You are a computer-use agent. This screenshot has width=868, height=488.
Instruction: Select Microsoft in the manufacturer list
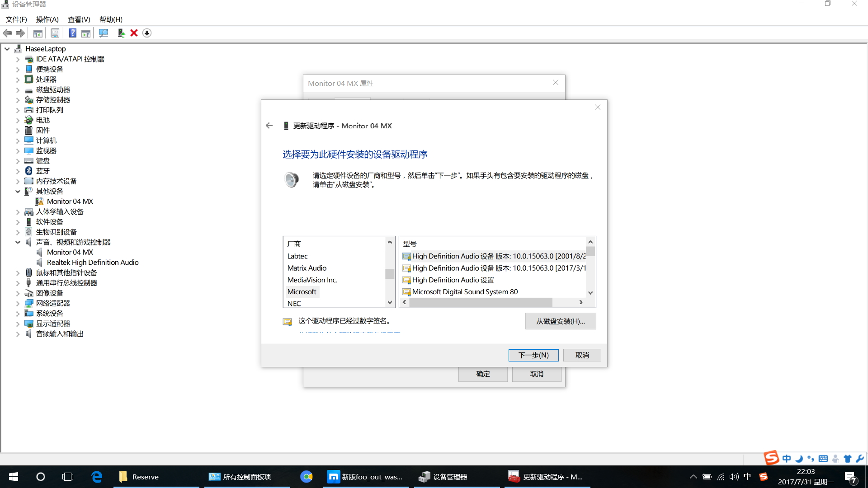click(x=302, y=292)
